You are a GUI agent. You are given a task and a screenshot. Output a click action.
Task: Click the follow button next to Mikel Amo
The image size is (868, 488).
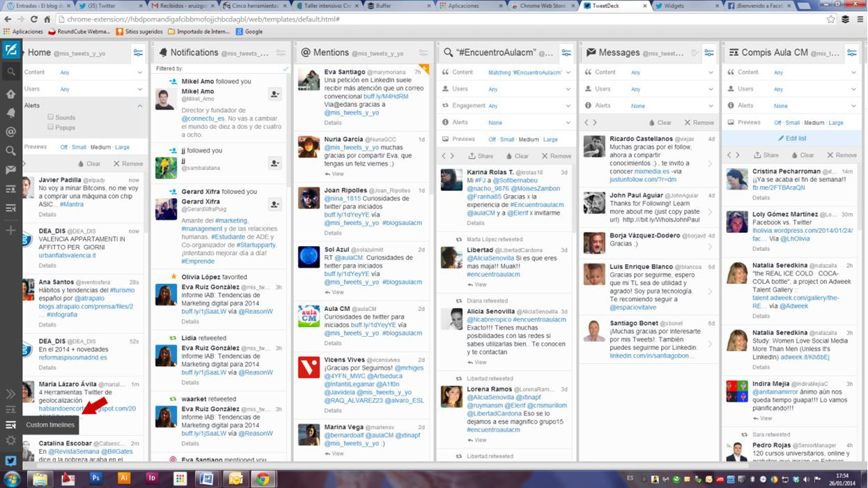[275, 95]
